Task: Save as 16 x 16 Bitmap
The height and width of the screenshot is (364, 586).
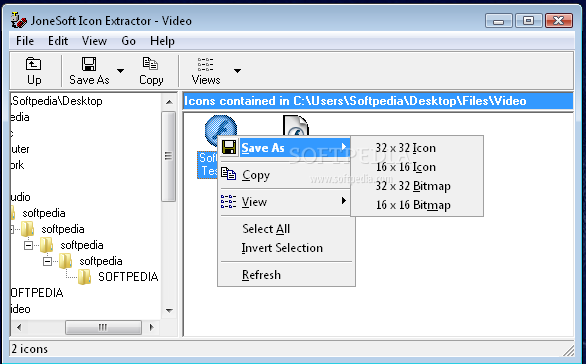Action: [x=417, y=205]
